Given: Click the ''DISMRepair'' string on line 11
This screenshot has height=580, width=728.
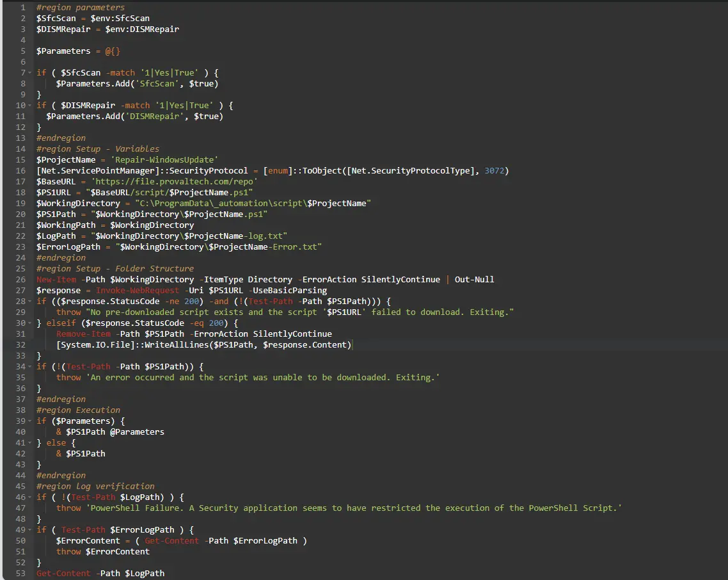Looking at the screenshot, I should [x=155, y=116].
